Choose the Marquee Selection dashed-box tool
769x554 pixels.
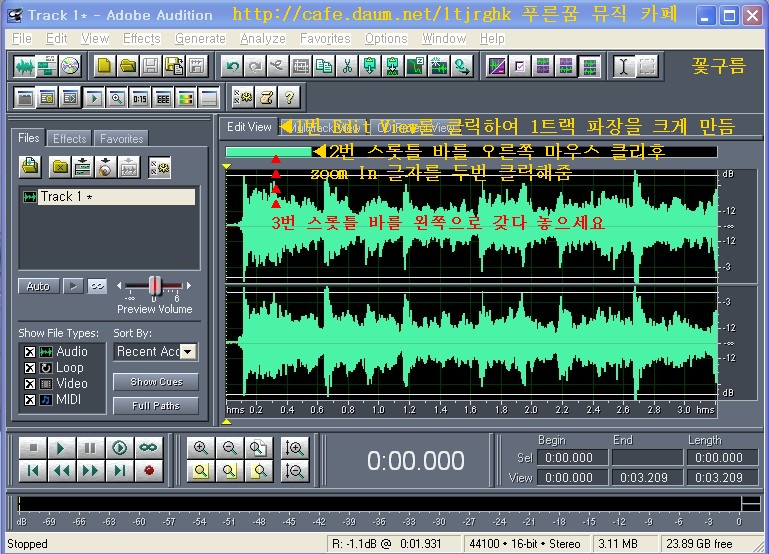click(x=646, y=66)
